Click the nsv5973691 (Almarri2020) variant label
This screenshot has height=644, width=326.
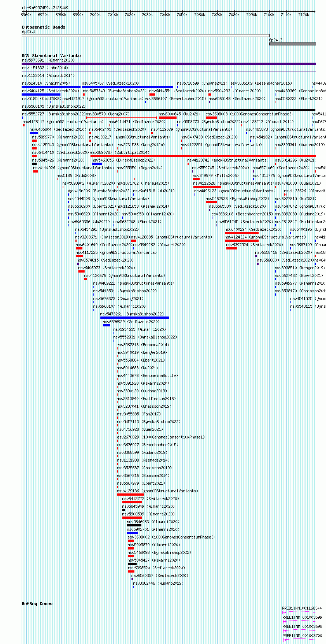tap(48, 60)
